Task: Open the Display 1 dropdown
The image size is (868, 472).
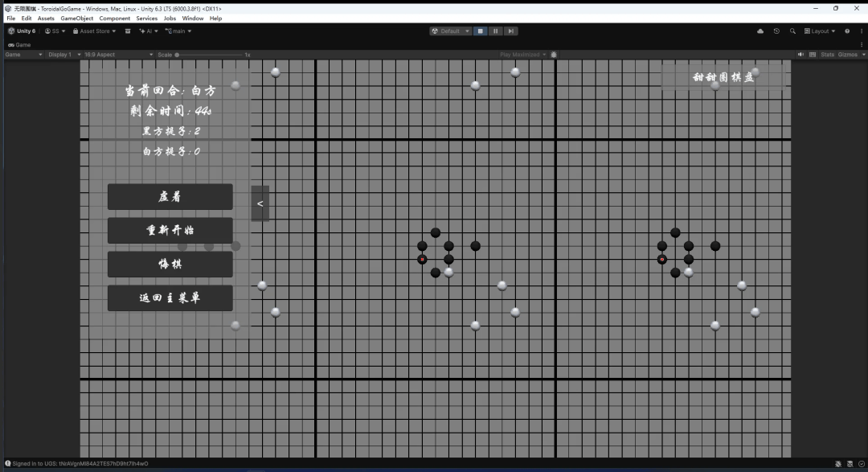Action: pyautogui.click(x=64, y=55)
